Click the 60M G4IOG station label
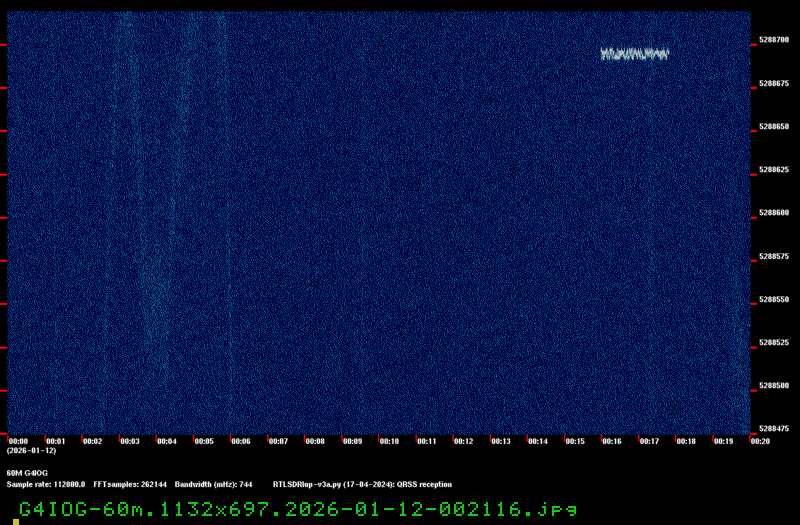The image size is (800, 525). (27, 473)
